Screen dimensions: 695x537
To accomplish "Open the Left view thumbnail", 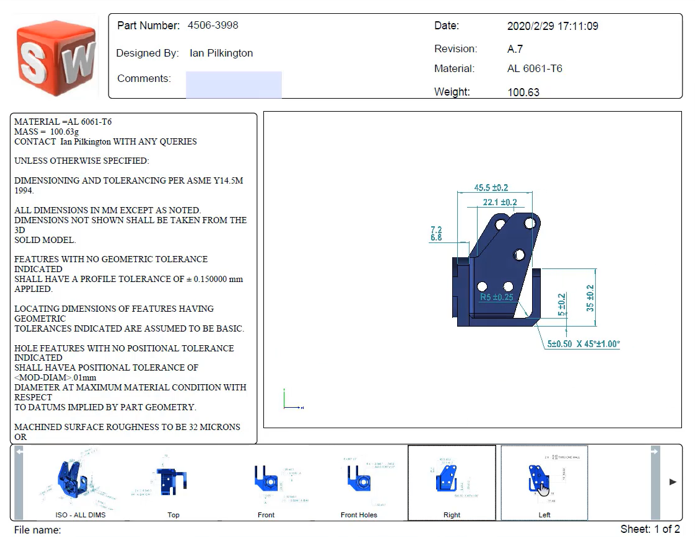I will (544, 483).
